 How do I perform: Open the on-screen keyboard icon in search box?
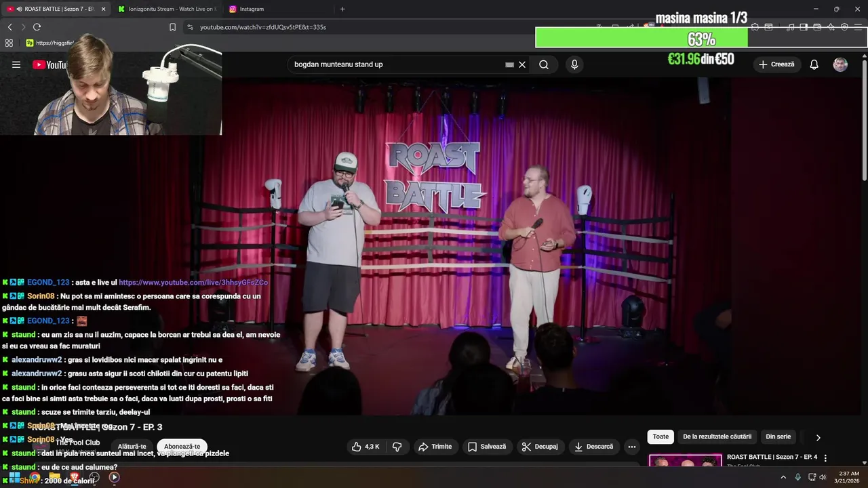click(x=509, y=64)
